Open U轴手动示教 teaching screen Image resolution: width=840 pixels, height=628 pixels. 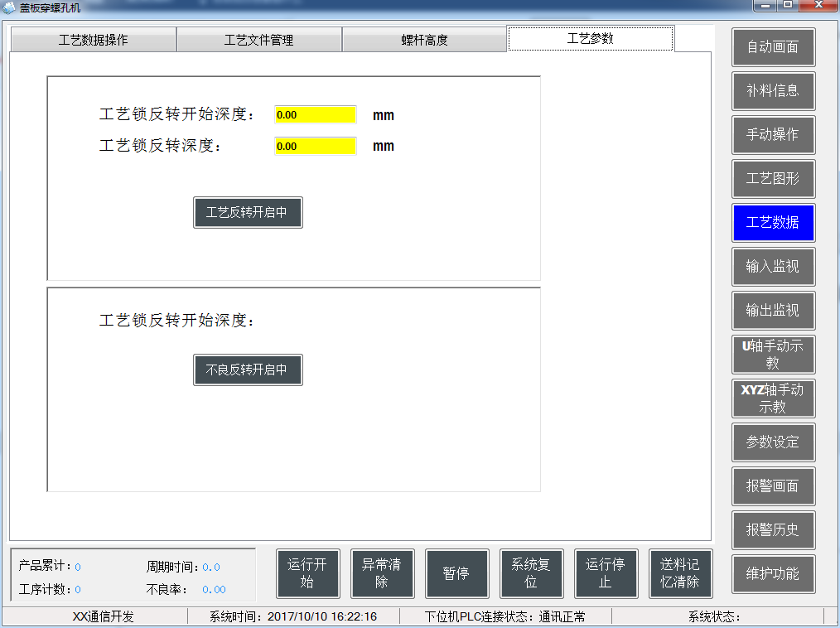coord(773,355)
